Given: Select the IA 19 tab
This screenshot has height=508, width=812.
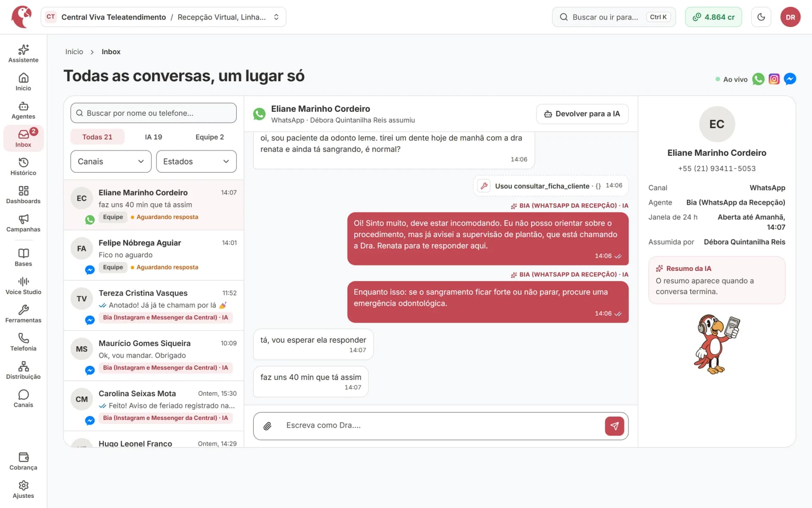Looking at the screenshot, I should tap(153, 137).
